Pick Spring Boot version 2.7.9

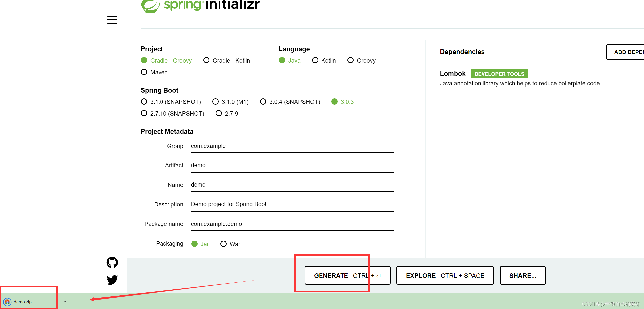tap(219, 114)
